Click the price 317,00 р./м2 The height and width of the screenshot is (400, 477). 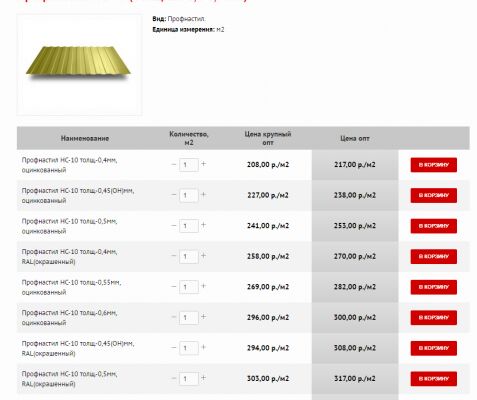click(355, 379)
